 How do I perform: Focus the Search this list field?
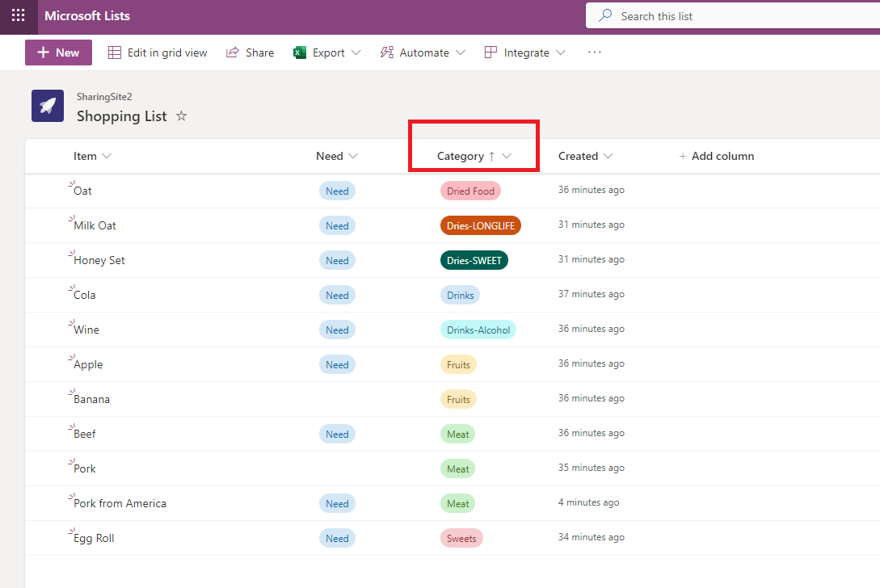point(733,15)
